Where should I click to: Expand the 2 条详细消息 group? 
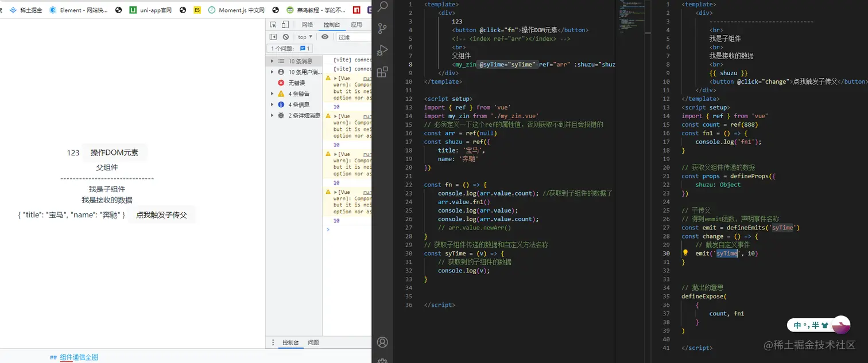(294, 115)
